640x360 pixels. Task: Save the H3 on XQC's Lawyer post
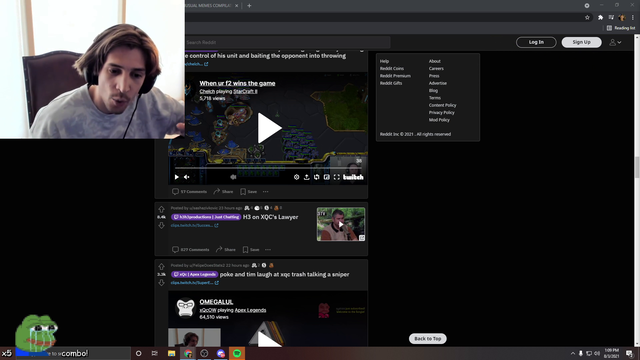point(251,249)
